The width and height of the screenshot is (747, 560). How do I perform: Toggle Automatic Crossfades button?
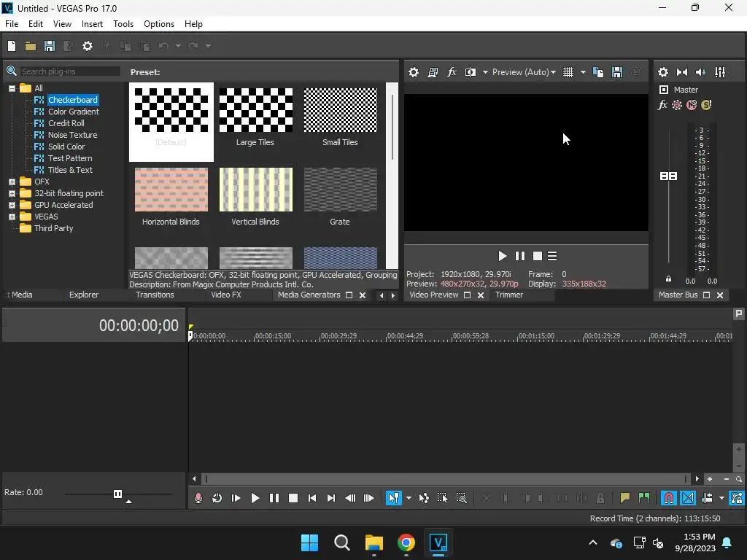[x=688, y=498]
